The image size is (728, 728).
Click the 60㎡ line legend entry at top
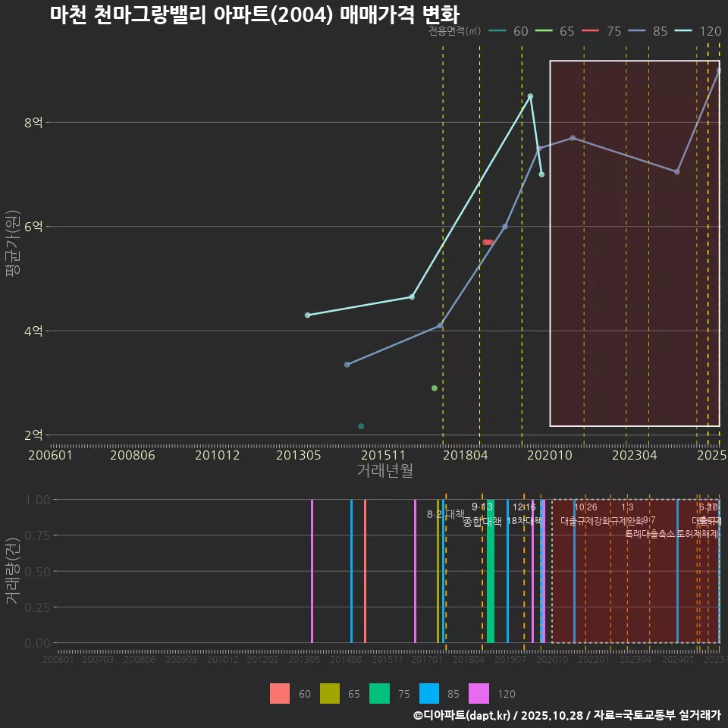(510, 31)
